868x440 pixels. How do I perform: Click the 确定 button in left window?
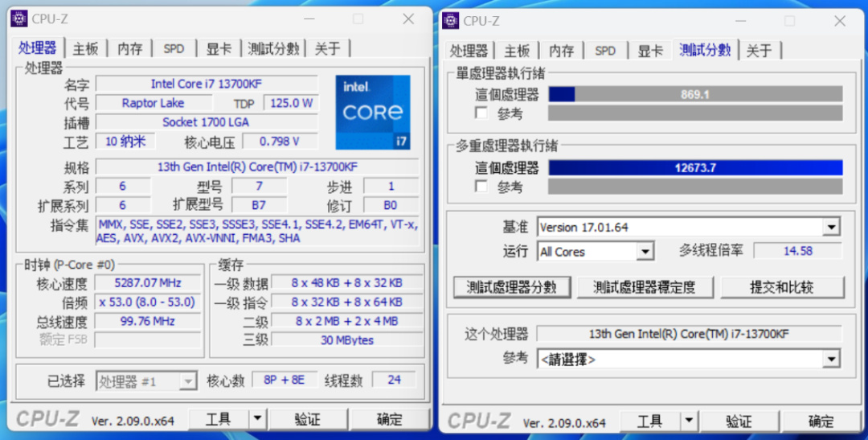(x=390, y=419)
